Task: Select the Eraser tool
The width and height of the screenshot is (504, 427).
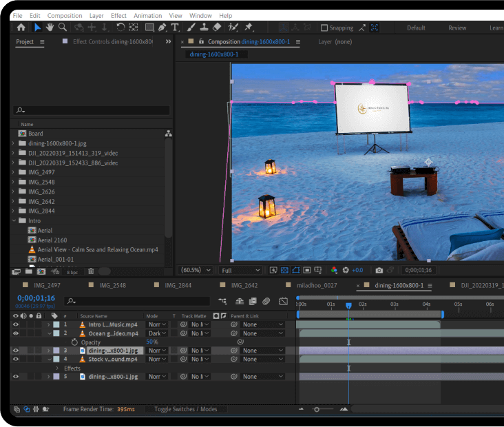Action: [217, 28]
